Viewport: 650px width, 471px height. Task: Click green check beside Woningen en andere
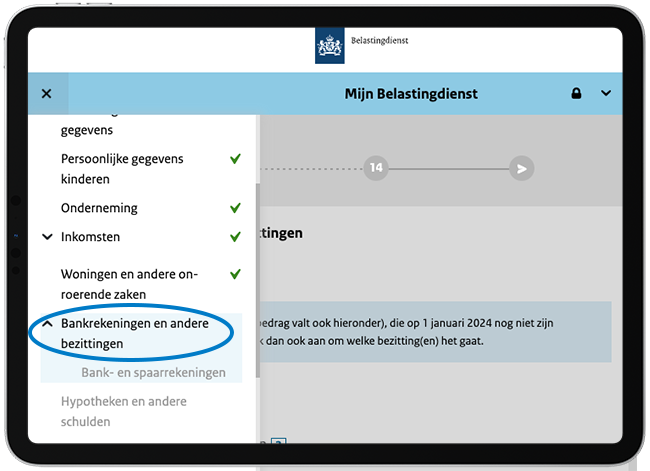tap(235, 274)
